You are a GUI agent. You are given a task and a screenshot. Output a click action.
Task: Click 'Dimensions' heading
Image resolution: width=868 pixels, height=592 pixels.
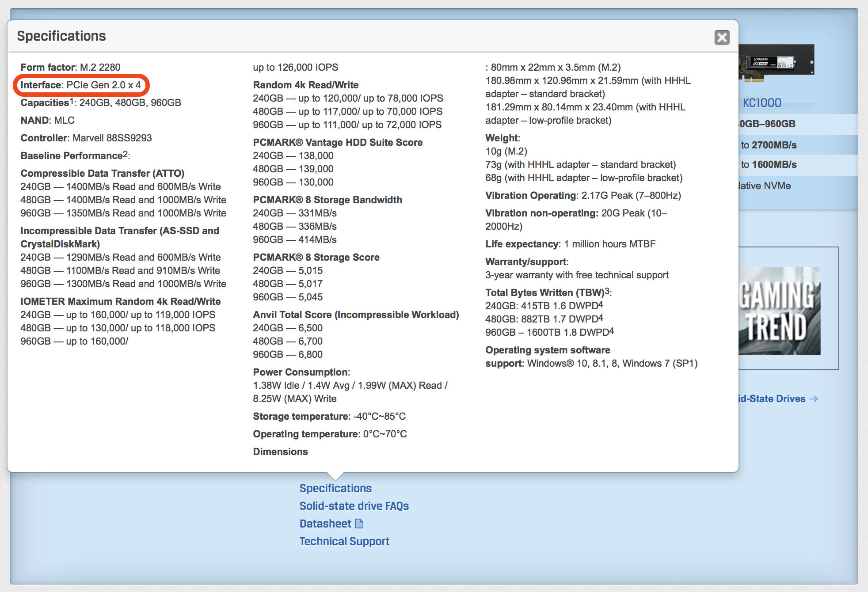click(x=280, y=452)
